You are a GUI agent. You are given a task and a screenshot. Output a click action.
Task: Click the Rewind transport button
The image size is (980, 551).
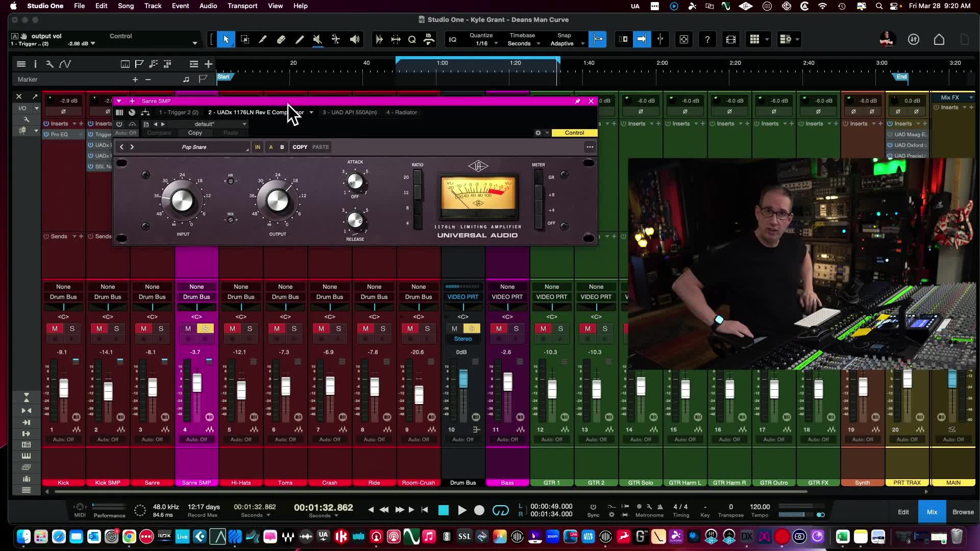coord(384,510)
